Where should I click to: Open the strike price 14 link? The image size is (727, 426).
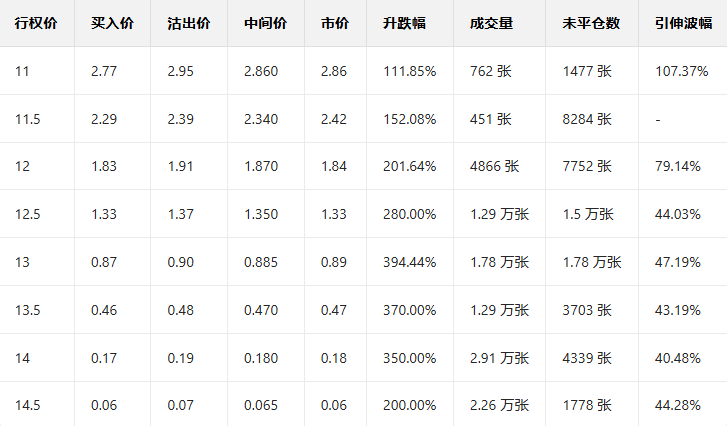pos(22,358)
